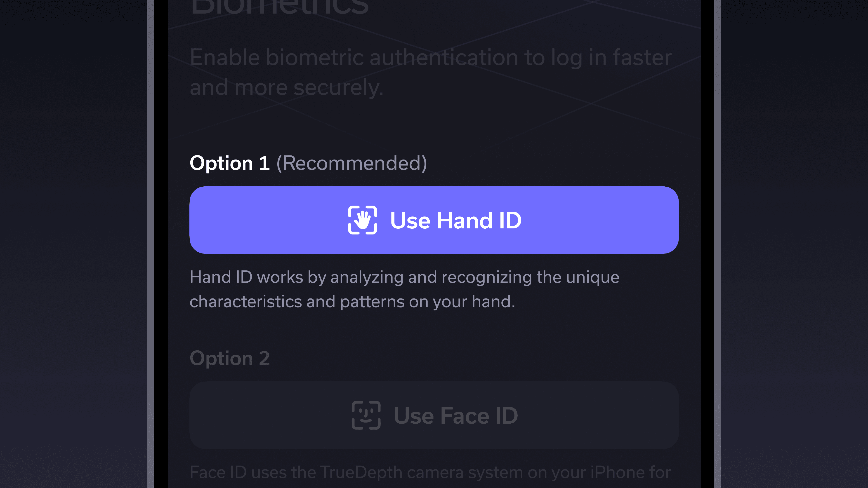Click the Face ID scan icon
Viewport: 868px width, 488px height.
366,415
